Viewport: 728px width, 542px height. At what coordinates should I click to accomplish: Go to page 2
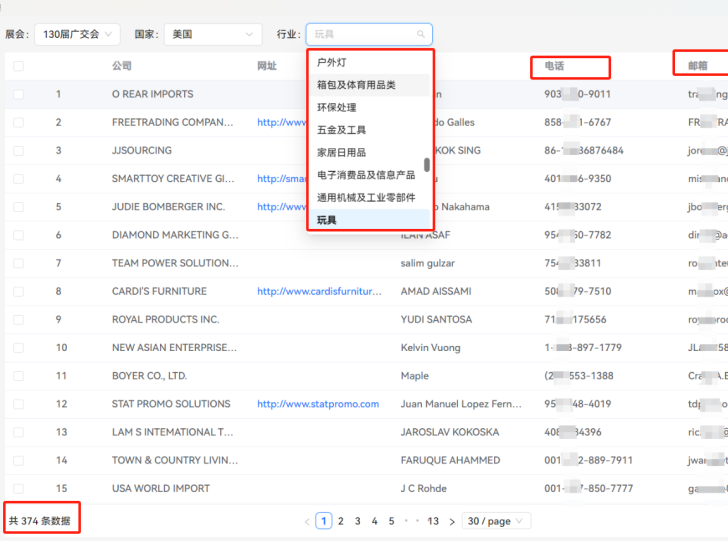341,521
